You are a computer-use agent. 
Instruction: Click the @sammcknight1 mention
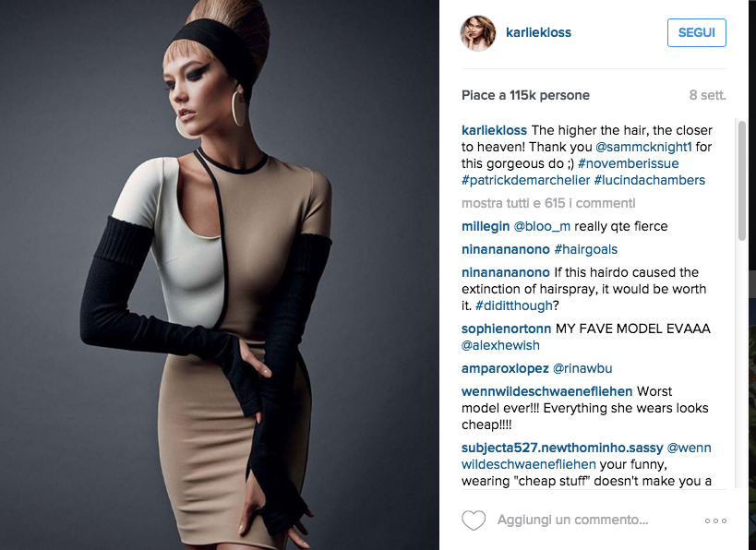643,147
